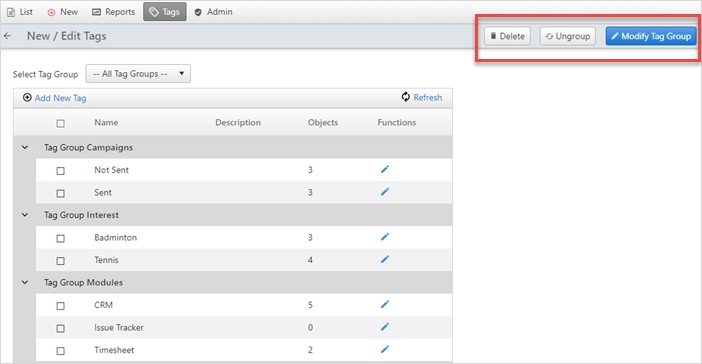Click the New / Edit Tags heading

click(x=67, y=36)
